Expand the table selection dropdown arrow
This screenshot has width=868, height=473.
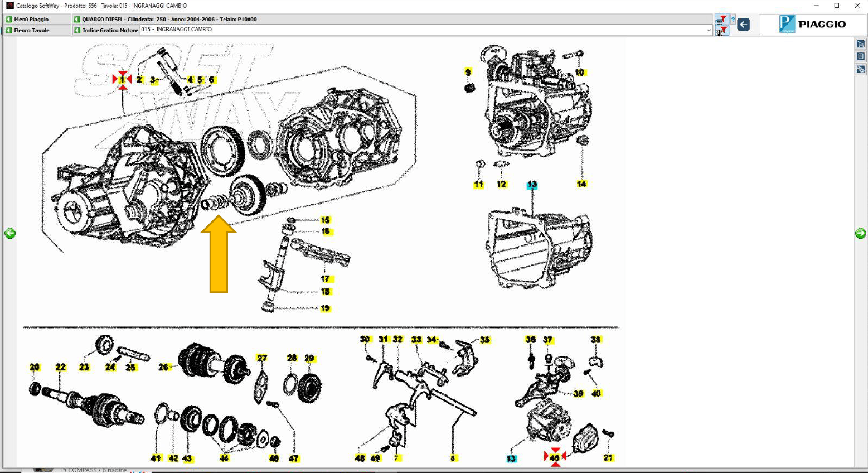(708, 30)
